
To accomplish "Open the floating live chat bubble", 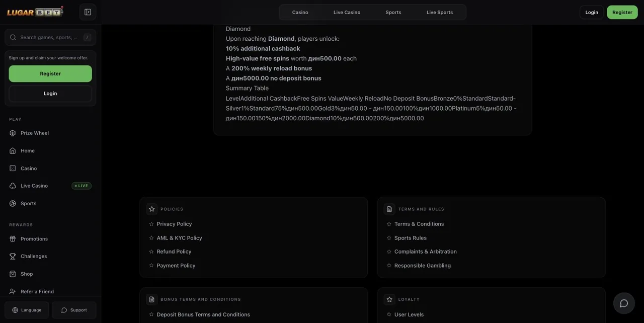I will (x=624, y=303).
